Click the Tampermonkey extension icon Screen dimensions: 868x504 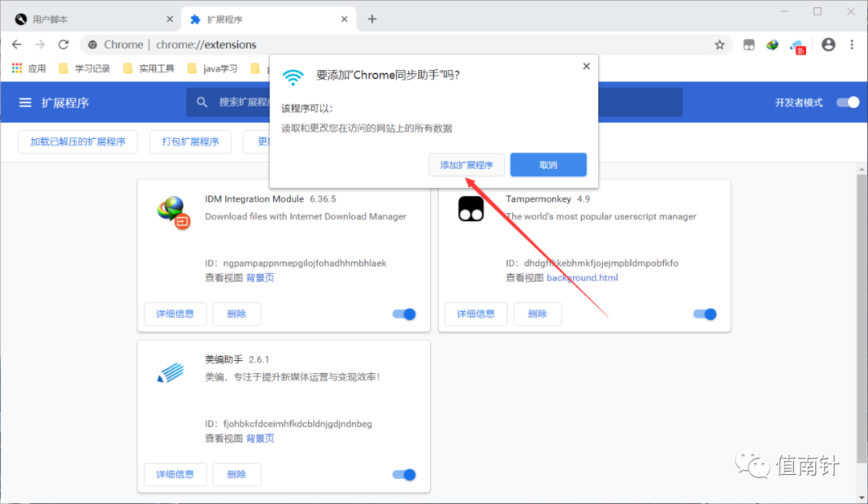(471, 209)
